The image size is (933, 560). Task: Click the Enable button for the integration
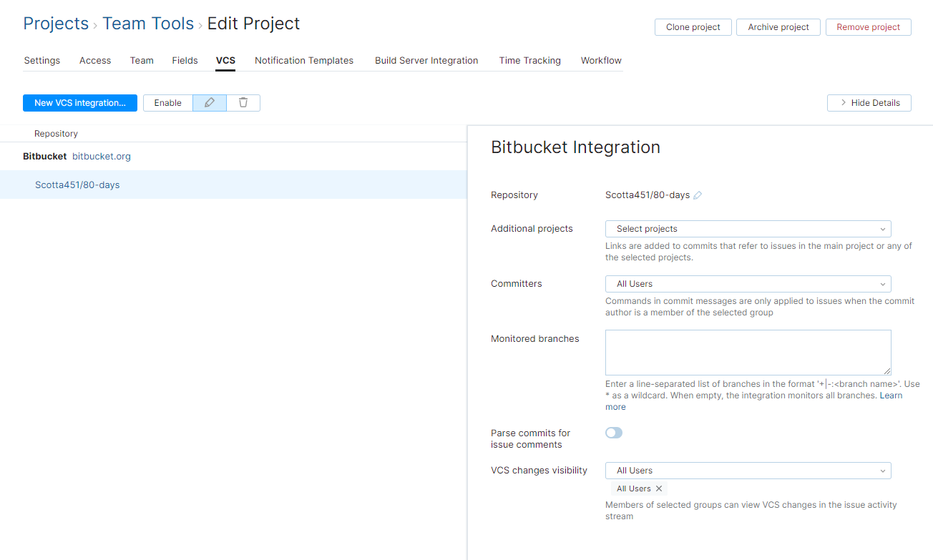pyautogui.click(x=167, y=102)
